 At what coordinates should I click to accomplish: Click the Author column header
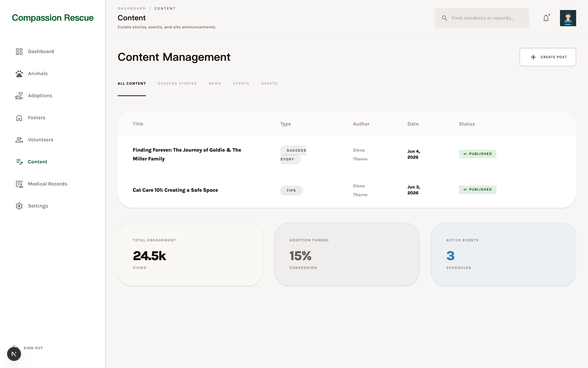(361, 124)
